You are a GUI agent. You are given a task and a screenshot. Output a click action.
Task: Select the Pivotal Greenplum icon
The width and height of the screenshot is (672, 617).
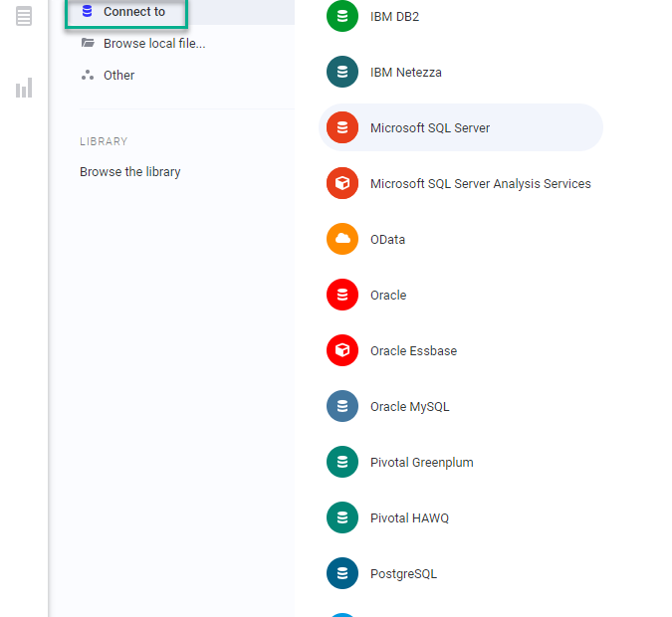[x=342, y=462]
